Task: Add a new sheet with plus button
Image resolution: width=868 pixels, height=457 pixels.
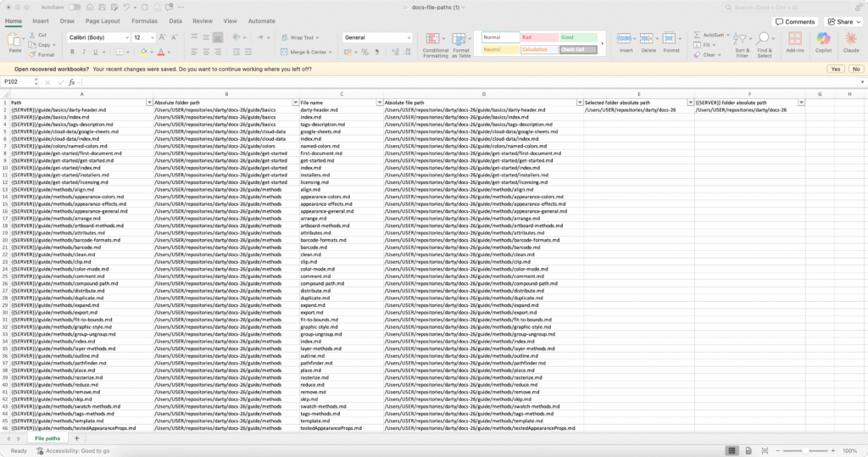Action: pyautogui.click(x=76, y=438)
